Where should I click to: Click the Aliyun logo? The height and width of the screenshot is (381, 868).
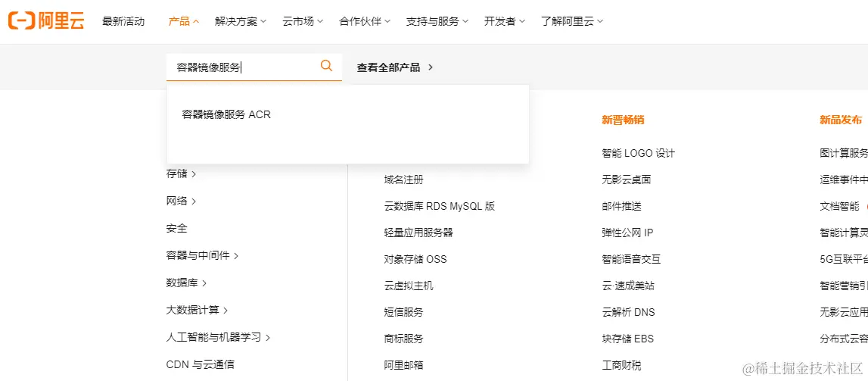(x=46, y=21)
